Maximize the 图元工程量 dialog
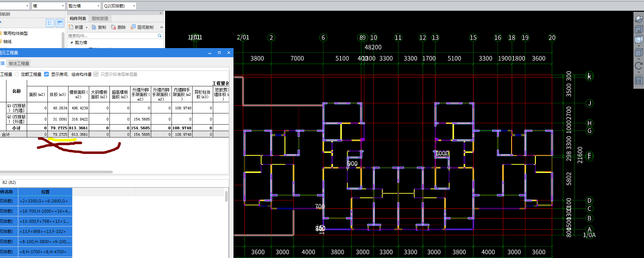Viewport: 644px width, 258px height. pyautogui.click(x=219, y=53)
